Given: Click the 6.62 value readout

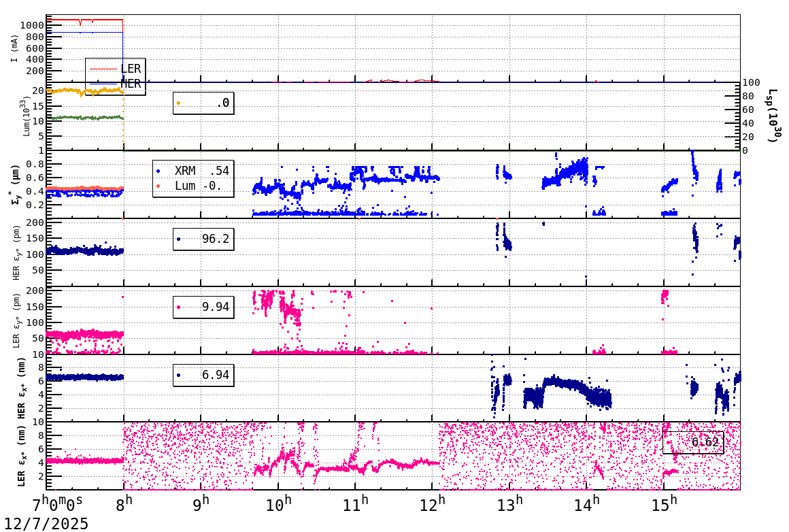Looking at the screenshot, I should coord(693,442).
